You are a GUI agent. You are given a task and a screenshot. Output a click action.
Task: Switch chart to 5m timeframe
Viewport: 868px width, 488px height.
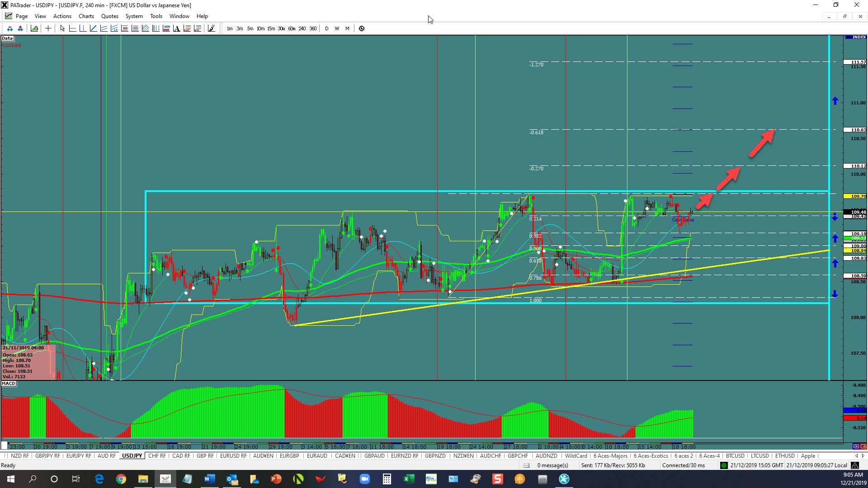click(250, 28)
